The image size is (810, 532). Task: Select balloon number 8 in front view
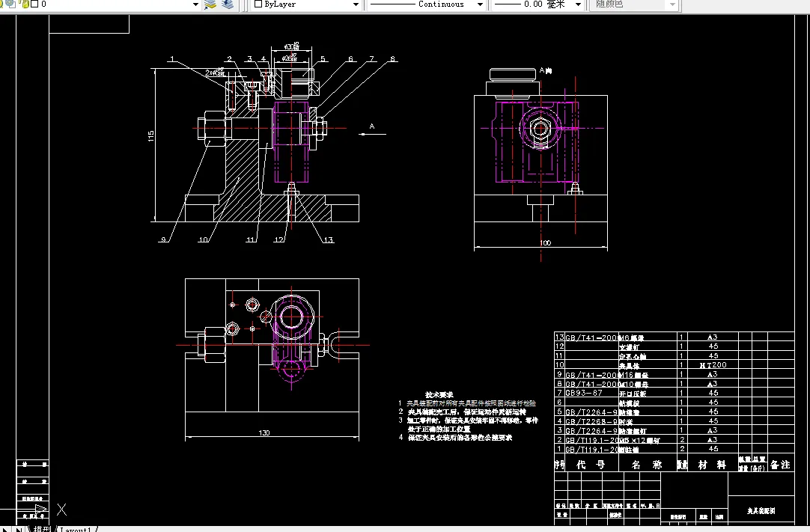[x=392, y=59]
